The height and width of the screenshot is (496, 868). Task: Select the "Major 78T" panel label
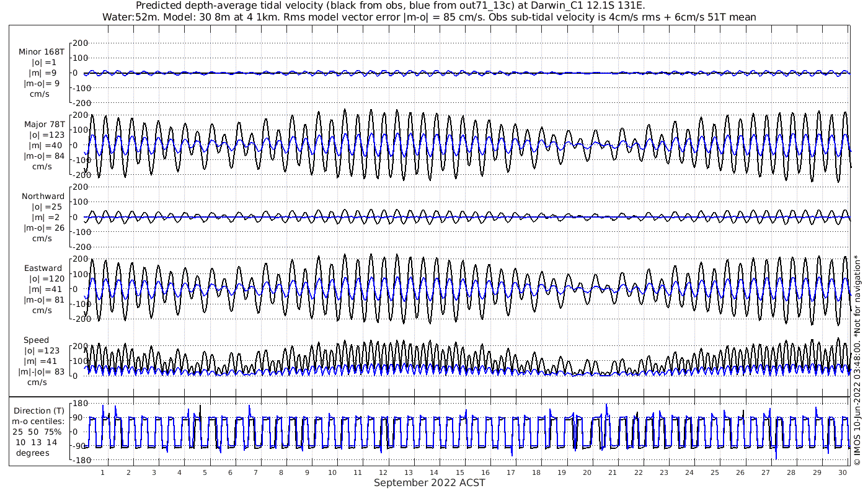tap(44, 124)
